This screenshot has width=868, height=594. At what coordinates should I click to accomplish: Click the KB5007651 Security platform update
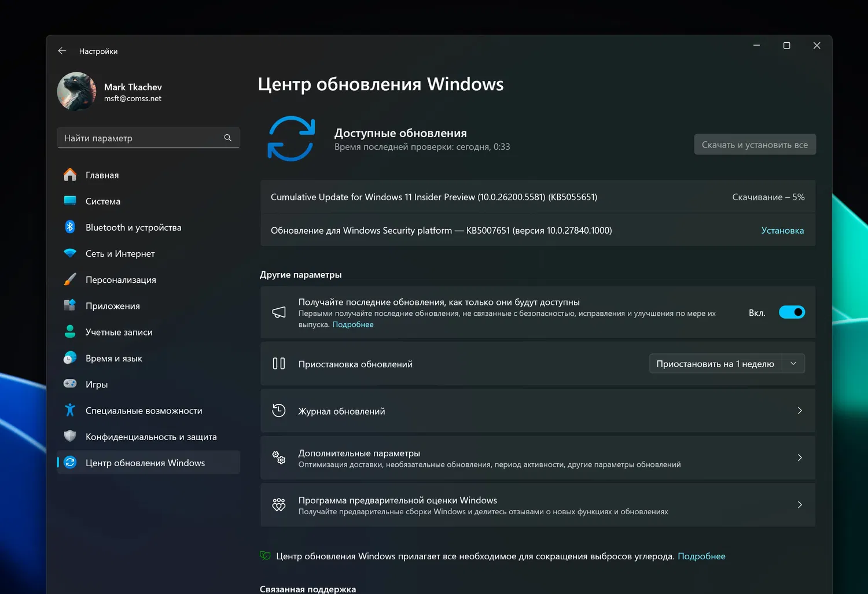[x=538, y=230]
